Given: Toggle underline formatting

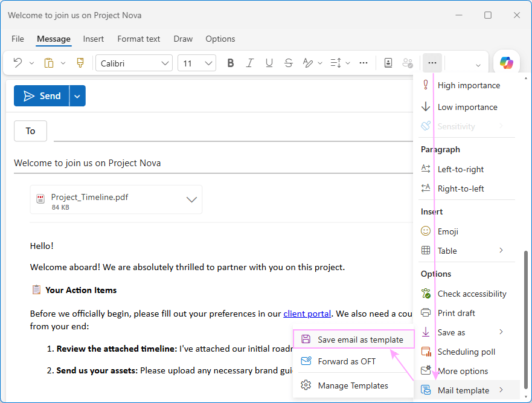Looking at the screenshot, I should point(269,63).
